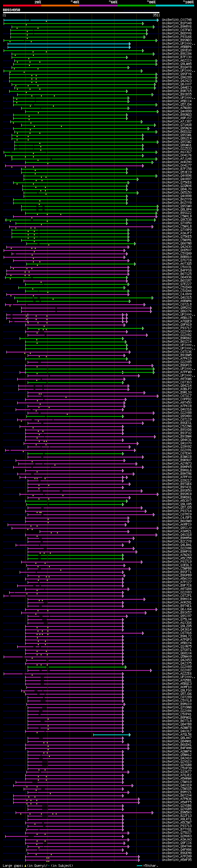The image size is (197, 868).
Task: Select hit label UniRef100_B9R715
Action: coord(177,91)
